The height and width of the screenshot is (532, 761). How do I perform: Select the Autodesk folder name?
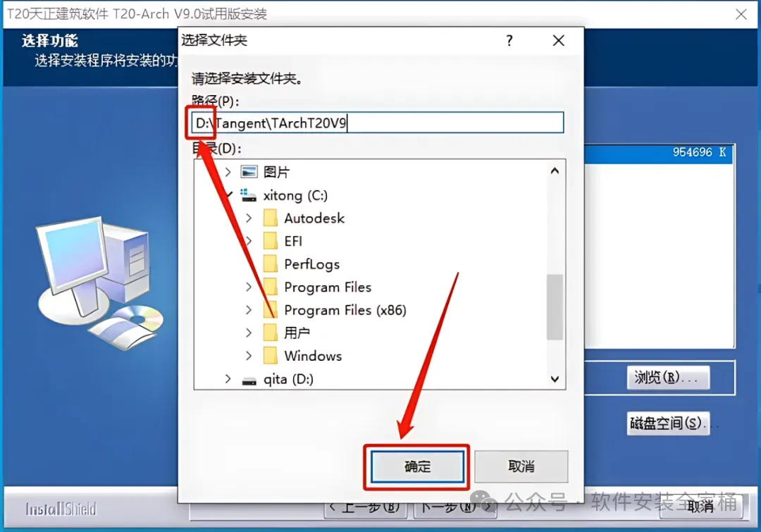pos(314,218)
